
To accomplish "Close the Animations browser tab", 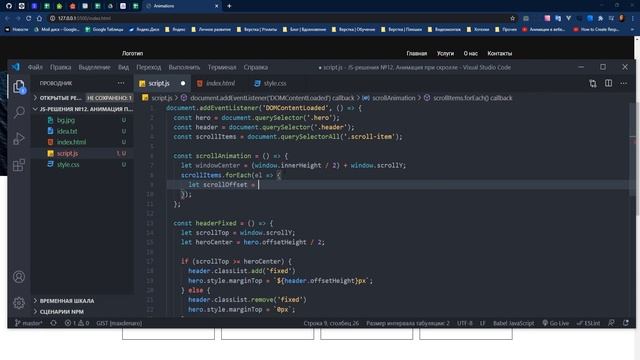I will [217, 6].
